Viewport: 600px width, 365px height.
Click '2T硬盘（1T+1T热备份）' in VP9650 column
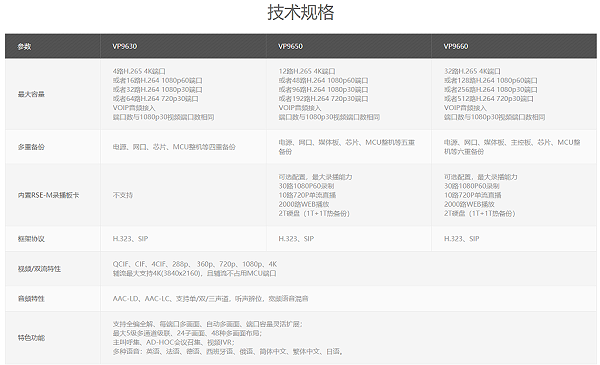(314, 213)
